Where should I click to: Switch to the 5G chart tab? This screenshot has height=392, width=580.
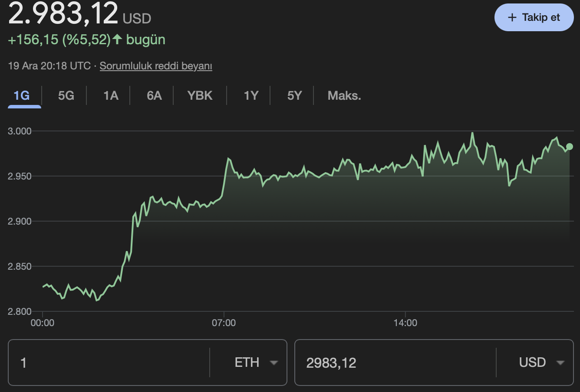[65, 95]
